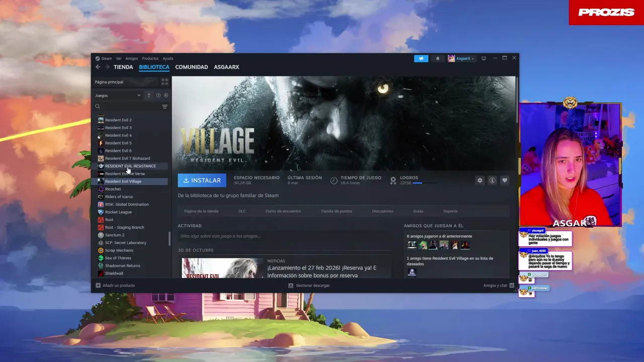
Task: Open Tienda de puntos link
Action: [337, 211]
